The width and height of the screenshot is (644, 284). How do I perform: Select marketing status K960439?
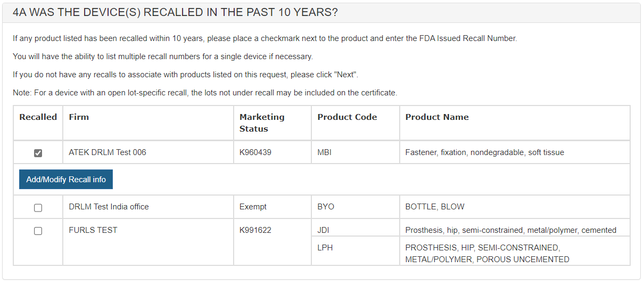pos(255,152)
